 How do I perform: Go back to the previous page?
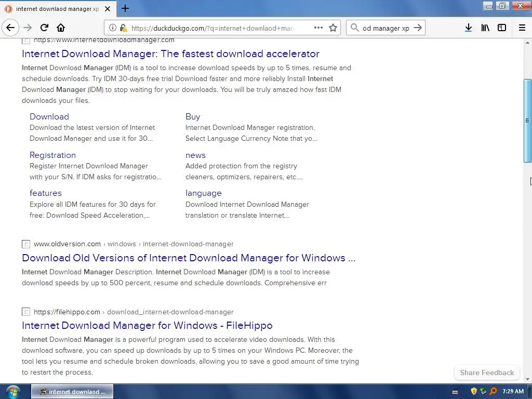tap(10, 28)
